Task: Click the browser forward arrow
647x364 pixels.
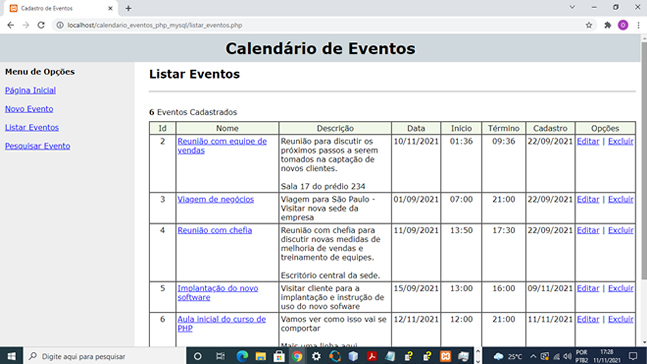Action: (x=26, y=25)
